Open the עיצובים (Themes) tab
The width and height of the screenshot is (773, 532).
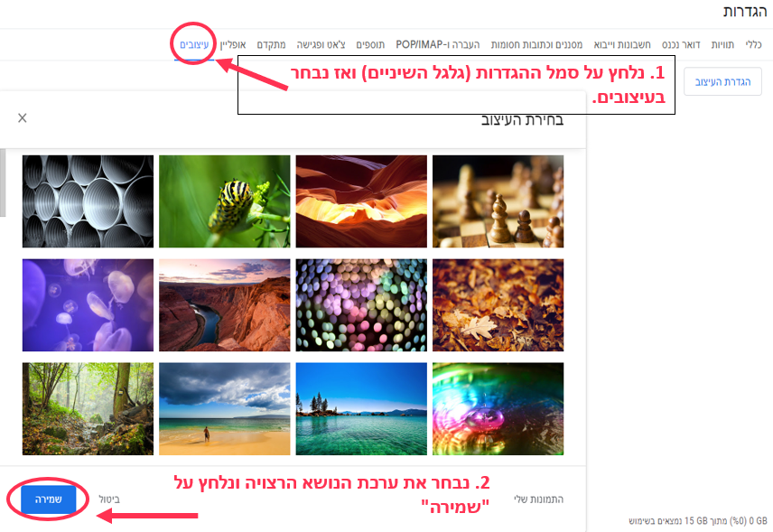tap(194, 45)
